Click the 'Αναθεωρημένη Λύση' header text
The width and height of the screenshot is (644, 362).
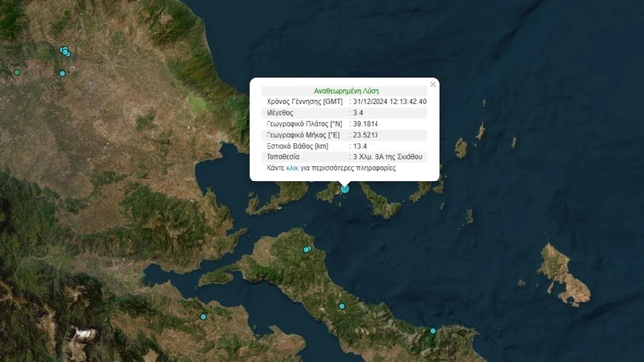point(347,91)
